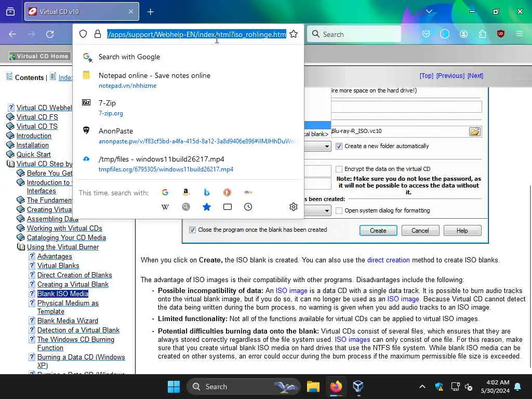The height and width of the screenshot is (399, 532).
Task: Search this time with Google icon
Action: [165, 192]
